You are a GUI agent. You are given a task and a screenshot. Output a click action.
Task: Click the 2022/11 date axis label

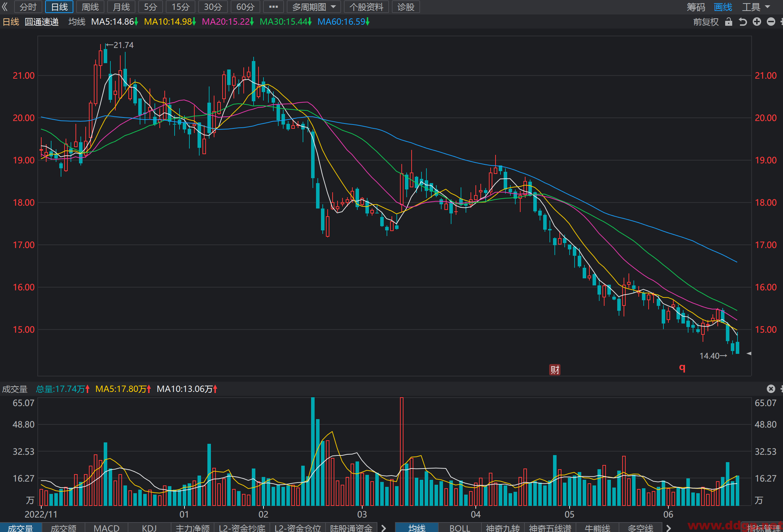tap(41, 514)
